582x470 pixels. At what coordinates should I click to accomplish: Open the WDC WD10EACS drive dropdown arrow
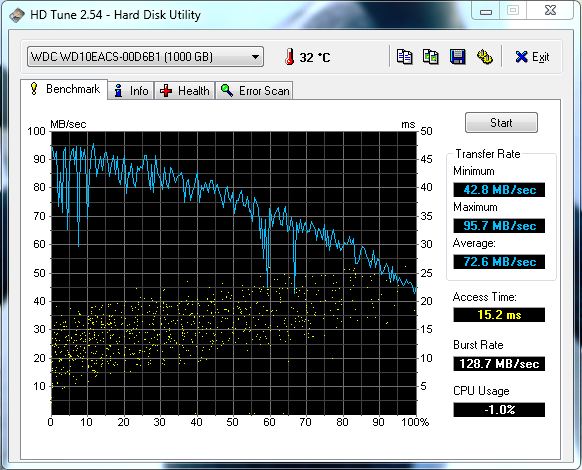coord(255,57)
